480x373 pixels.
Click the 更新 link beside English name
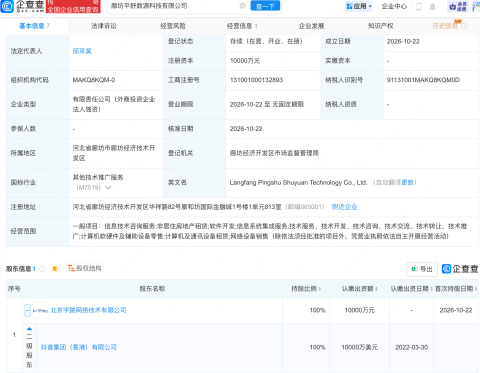pos(407,182)
